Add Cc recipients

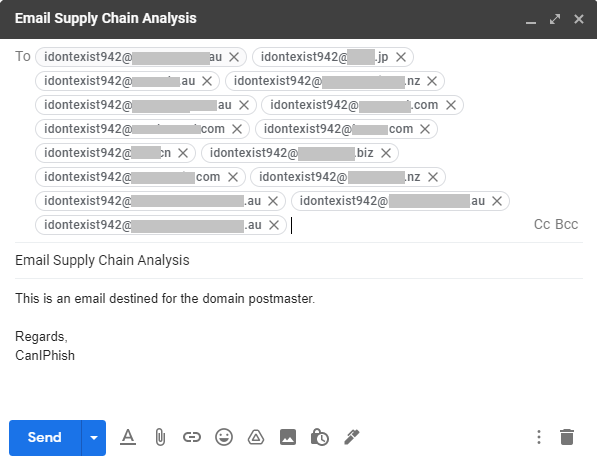[x=542, y=224]
